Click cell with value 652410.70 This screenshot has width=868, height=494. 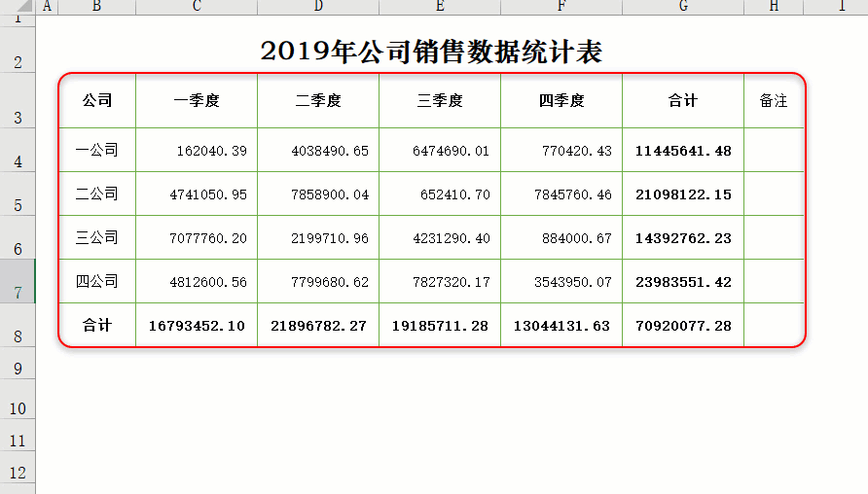(440, 194)
